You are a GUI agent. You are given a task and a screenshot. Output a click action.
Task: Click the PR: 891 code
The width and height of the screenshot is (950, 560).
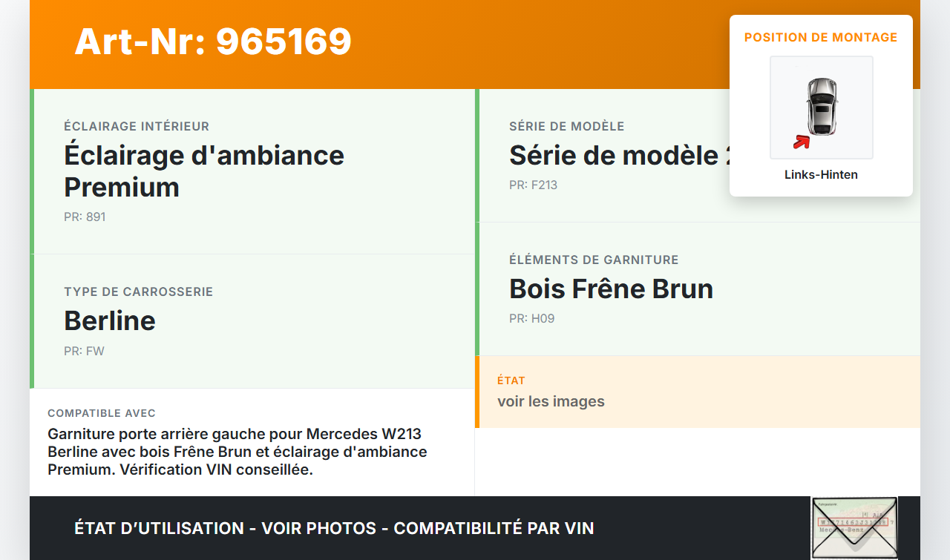click(85, 217)
